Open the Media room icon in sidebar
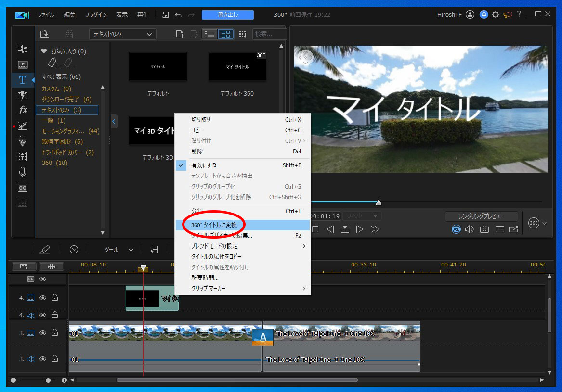The height and width of the screenshot is (392, 562). click(23, 49)
